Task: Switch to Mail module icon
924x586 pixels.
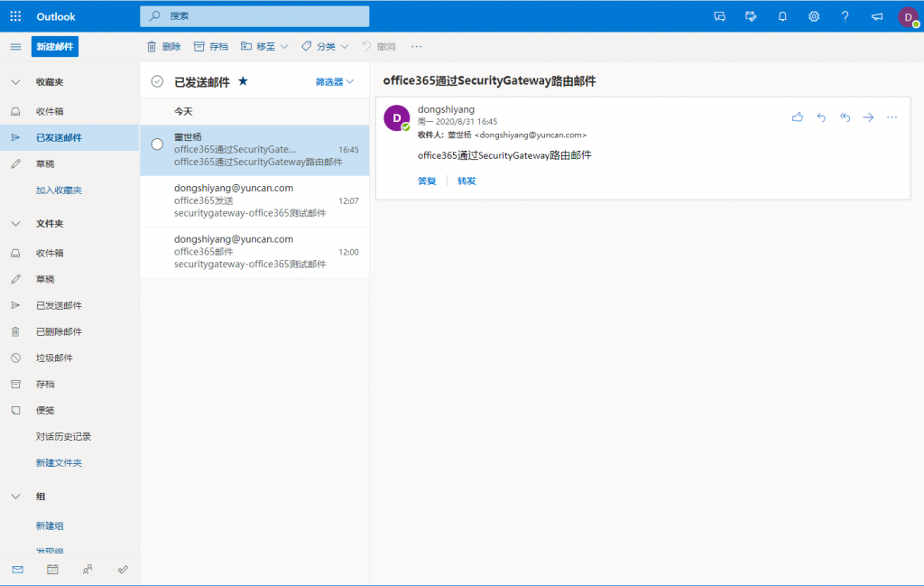Action: pyautogui.click(x=18, y=570)
